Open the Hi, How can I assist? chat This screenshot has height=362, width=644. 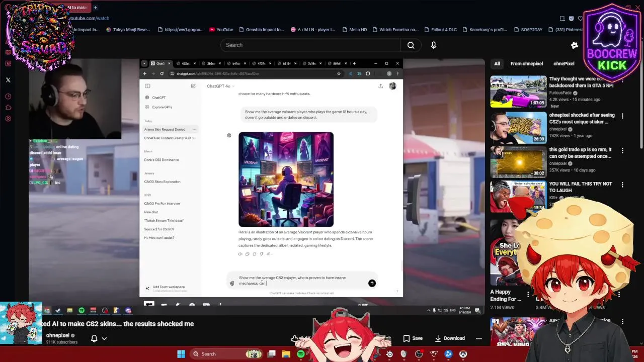point(159,238)
